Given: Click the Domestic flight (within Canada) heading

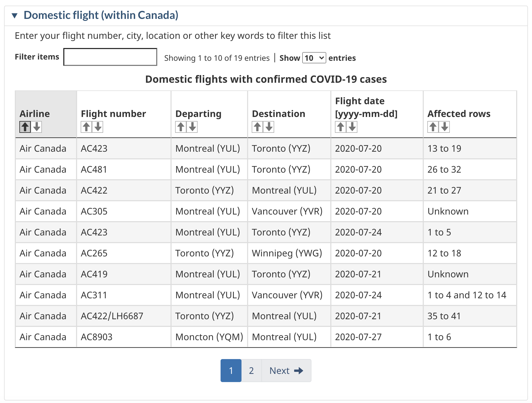Looking at the screenshot, I should [x=101, y=15].
